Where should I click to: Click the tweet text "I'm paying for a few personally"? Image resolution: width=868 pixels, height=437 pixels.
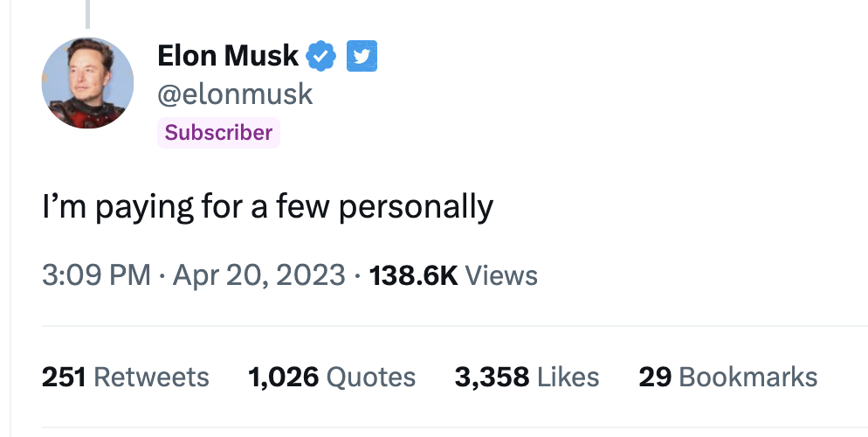pyautogui.click(x=267, y=206)
